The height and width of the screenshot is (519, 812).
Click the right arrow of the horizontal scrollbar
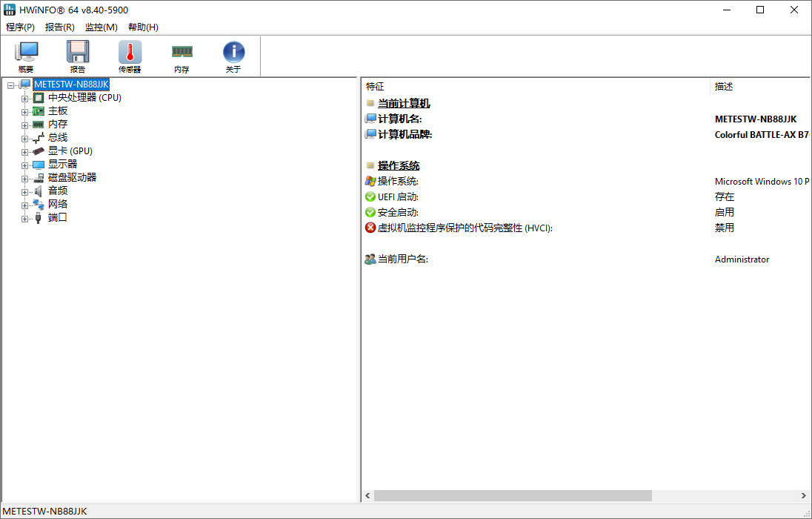tap(804, 495)
